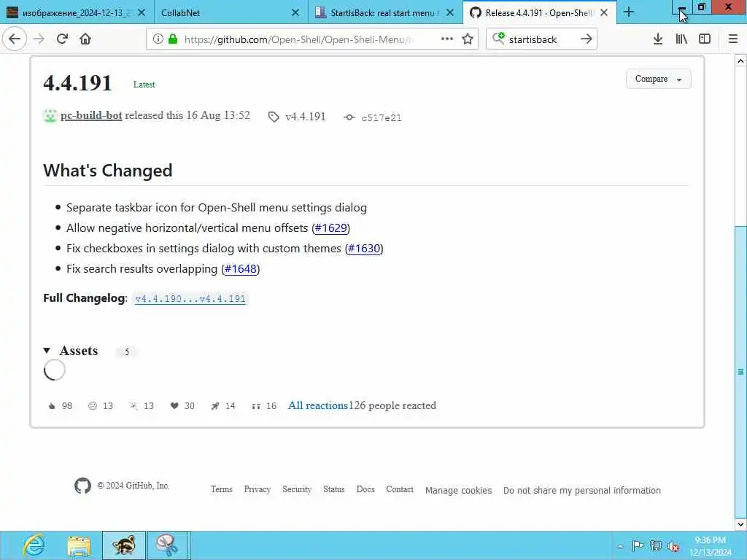747x560 pixels.
Task: Click the rocket reaction with 14
Action: [223, 405]
